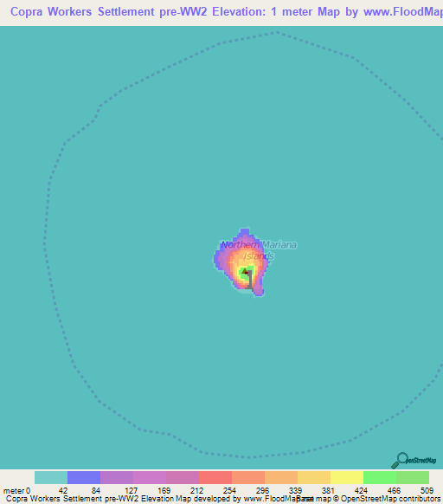The image size is (443, 504).
Task: Click the '509' legend value
Action: point(427,491)
